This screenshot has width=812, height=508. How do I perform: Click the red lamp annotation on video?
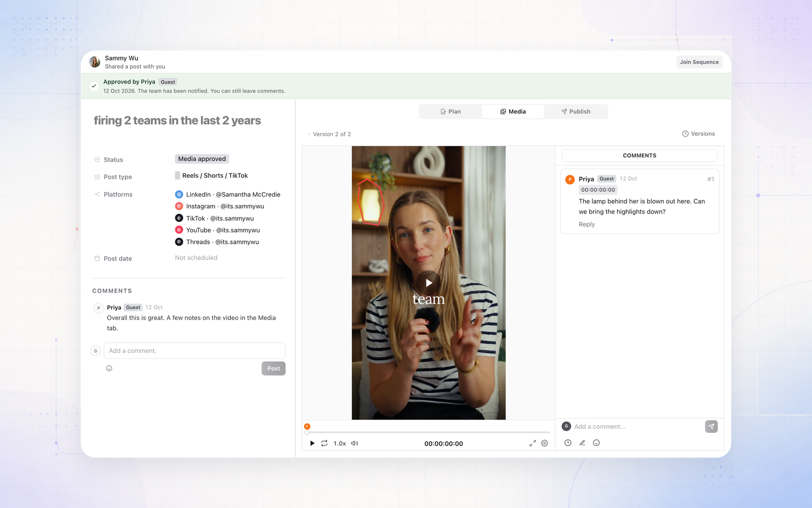pos(370,202)
